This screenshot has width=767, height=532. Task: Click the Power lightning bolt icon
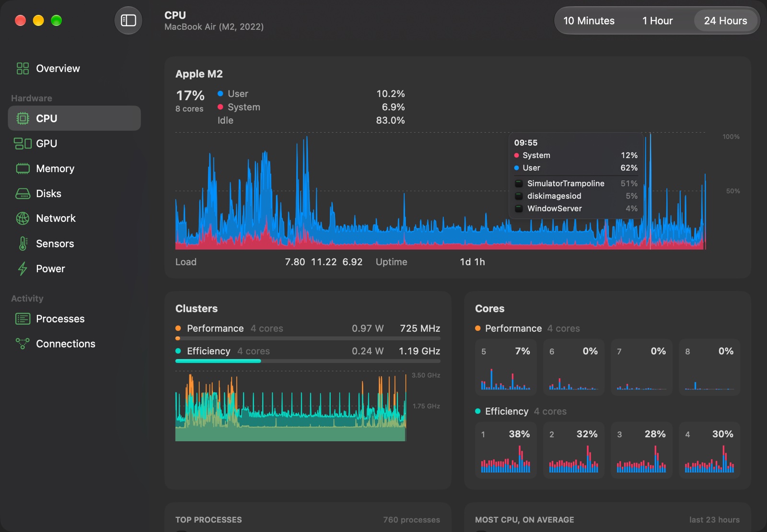coord(23,269)
